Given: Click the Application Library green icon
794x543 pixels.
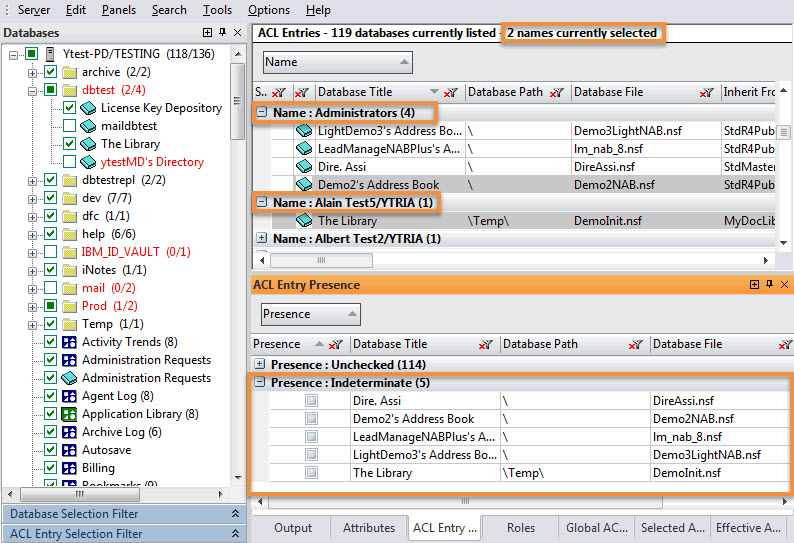Looking at the screenshot, I should (69, 414).
